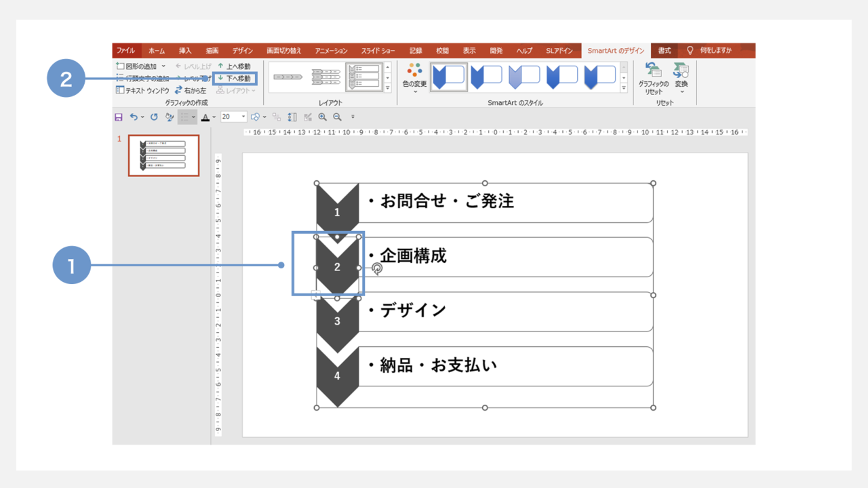Click the fit-height icon beside group icon
Viewport: 868px width, 488px height.
pyautogui.click(x=292, y=117)
